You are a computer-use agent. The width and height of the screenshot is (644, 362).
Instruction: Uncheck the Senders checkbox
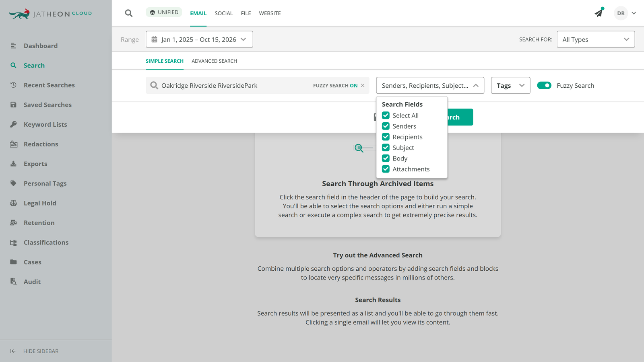pyautogui.click(x=386, y=126)
